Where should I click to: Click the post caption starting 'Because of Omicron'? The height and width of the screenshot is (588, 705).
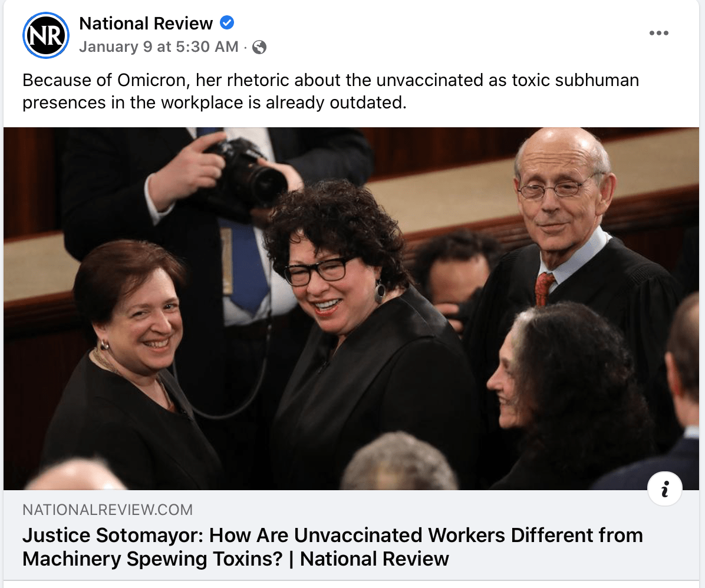(x=331, y=91)
